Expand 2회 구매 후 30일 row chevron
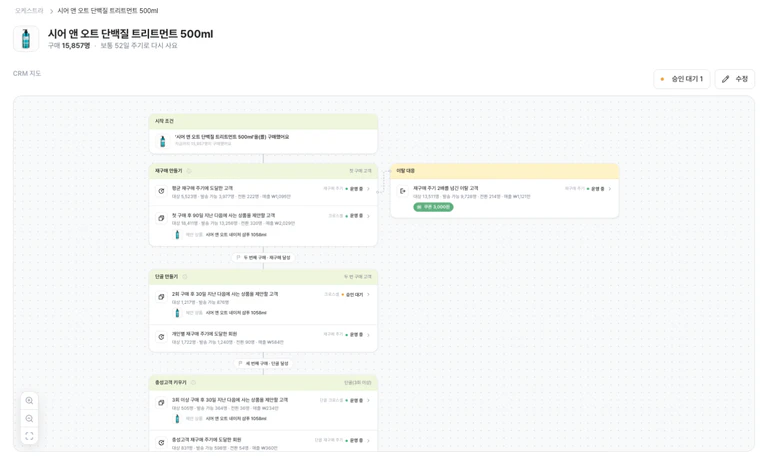 pos(368,294)
